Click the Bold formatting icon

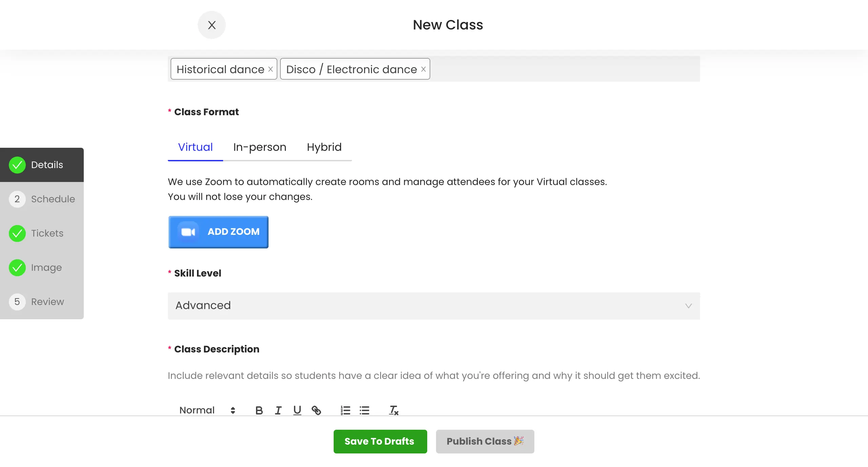coord(258,409)
